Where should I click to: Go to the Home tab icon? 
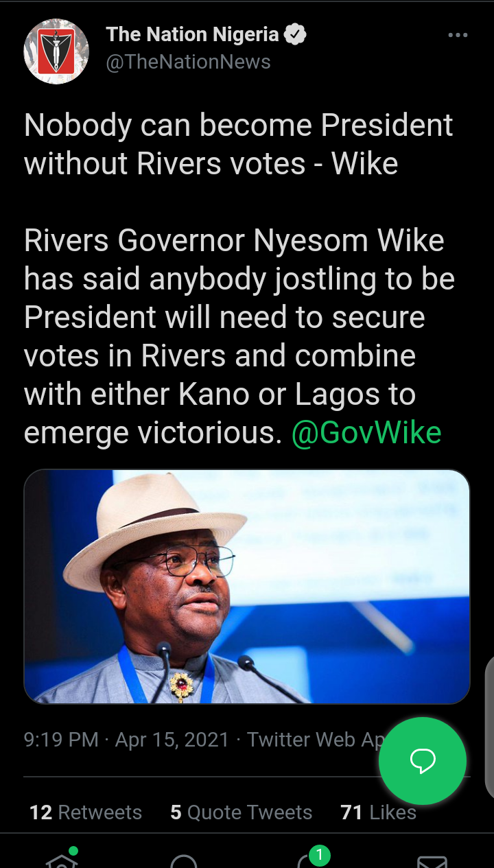pos(62,859)
